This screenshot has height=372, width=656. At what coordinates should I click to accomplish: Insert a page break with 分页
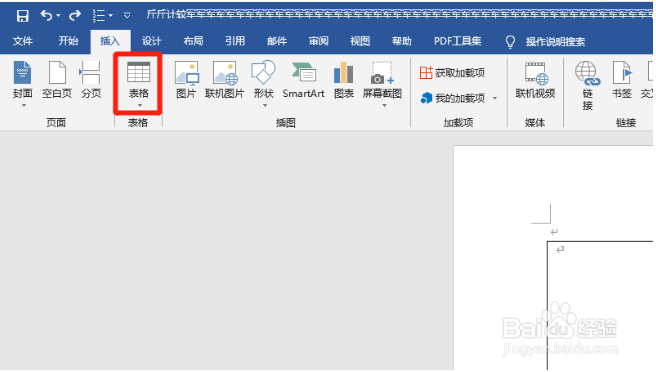[91, 80]
